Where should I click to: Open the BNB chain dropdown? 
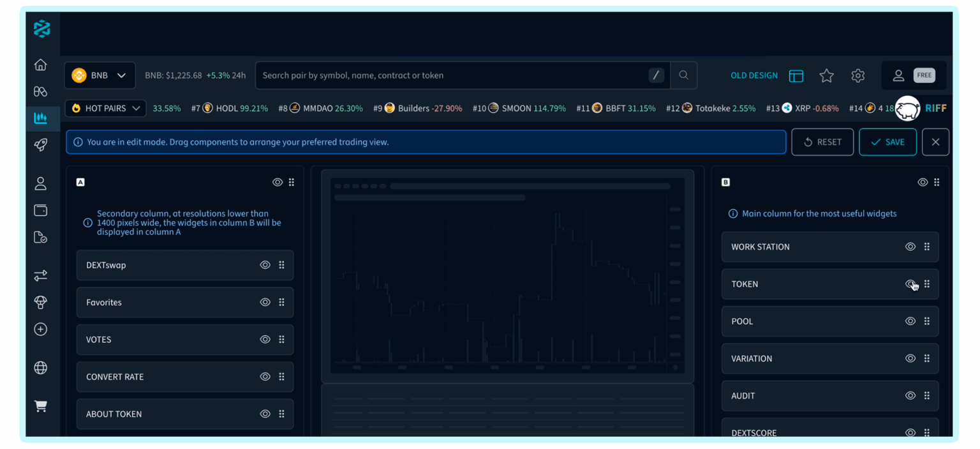100,75
